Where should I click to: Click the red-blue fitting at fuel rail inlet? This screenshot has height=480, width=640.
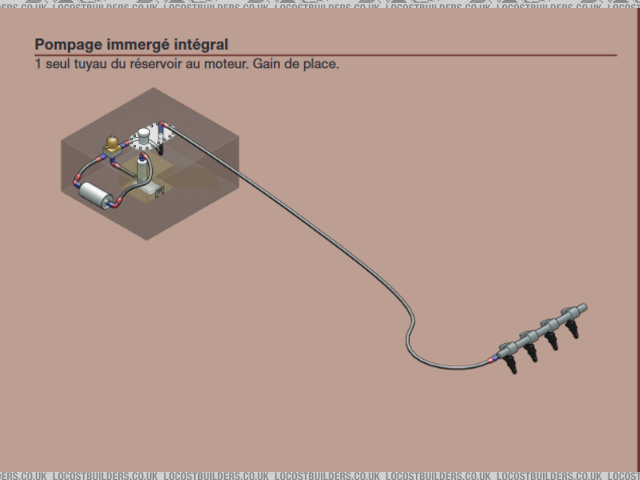point(492,357)
